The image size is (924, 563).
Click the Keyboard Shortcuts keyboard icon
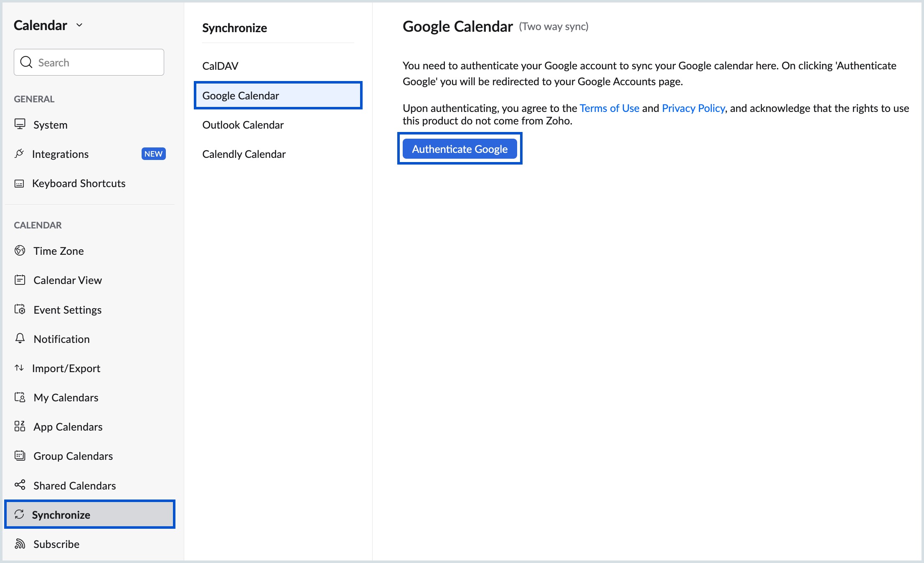(x=19, y=183)
